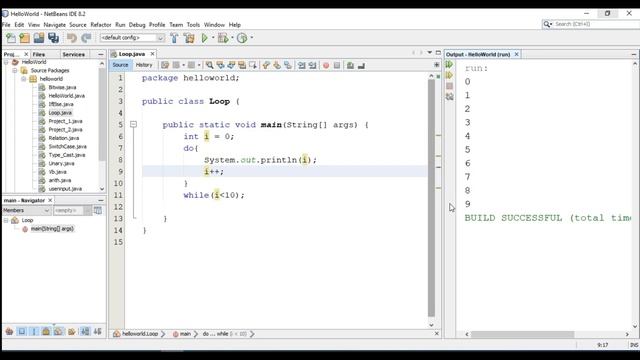Screen dimensions: 640x360
Task: Click helloworld.Loop in the breadcrumb bar
Action: pos(140,334)
